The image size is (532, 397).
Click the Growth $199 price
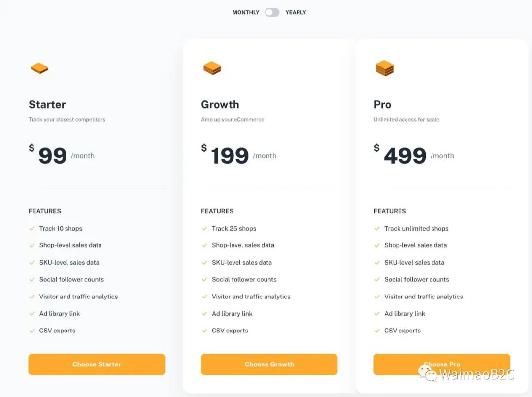click(226, 155)
